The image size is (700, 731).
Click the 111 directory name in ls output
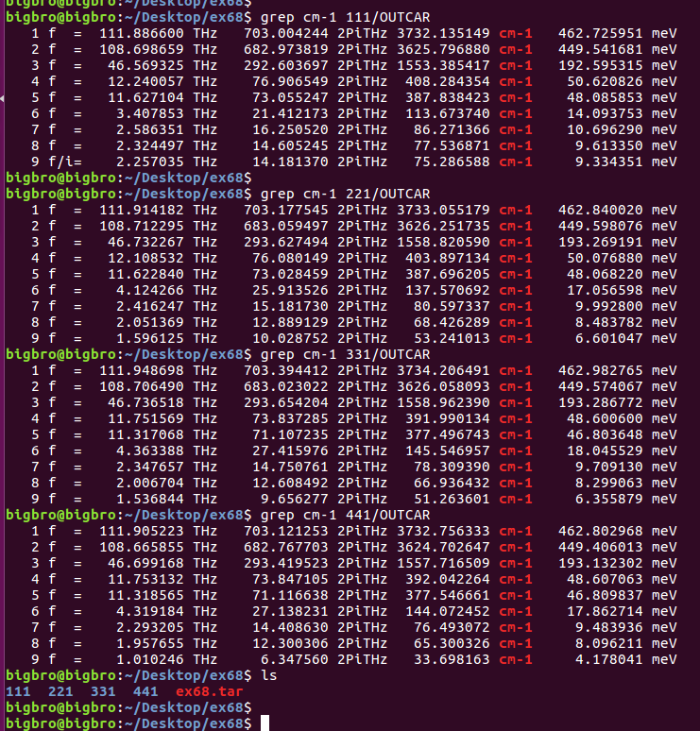[18, 692]
